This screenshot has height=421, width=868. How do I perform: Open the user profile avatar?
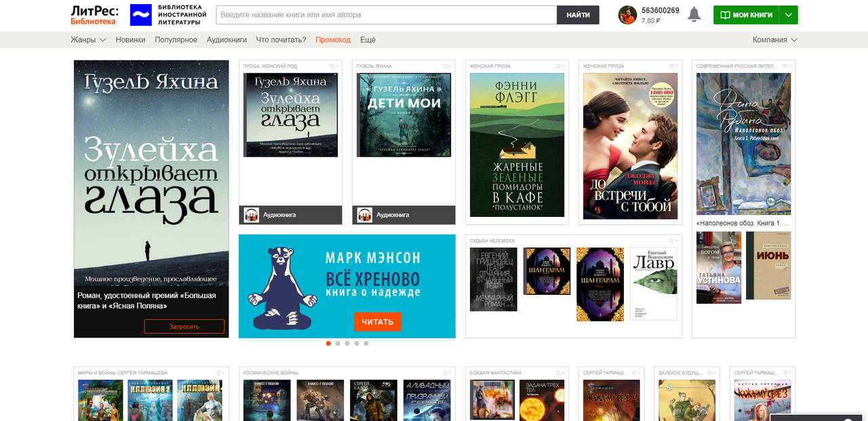(627, 15)
